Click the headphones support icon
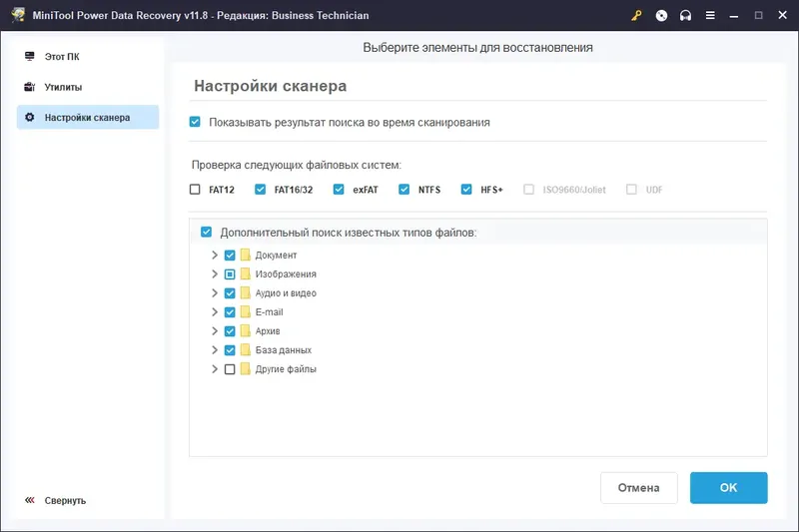This screenshot has width=799, height=532. [685, 15]
